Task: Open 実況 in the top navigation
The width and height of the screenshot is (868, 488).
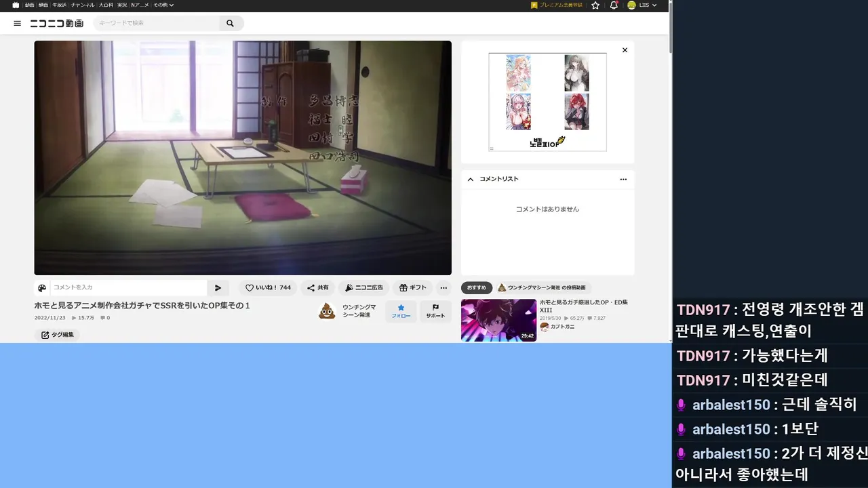Action: click(122, 5)
